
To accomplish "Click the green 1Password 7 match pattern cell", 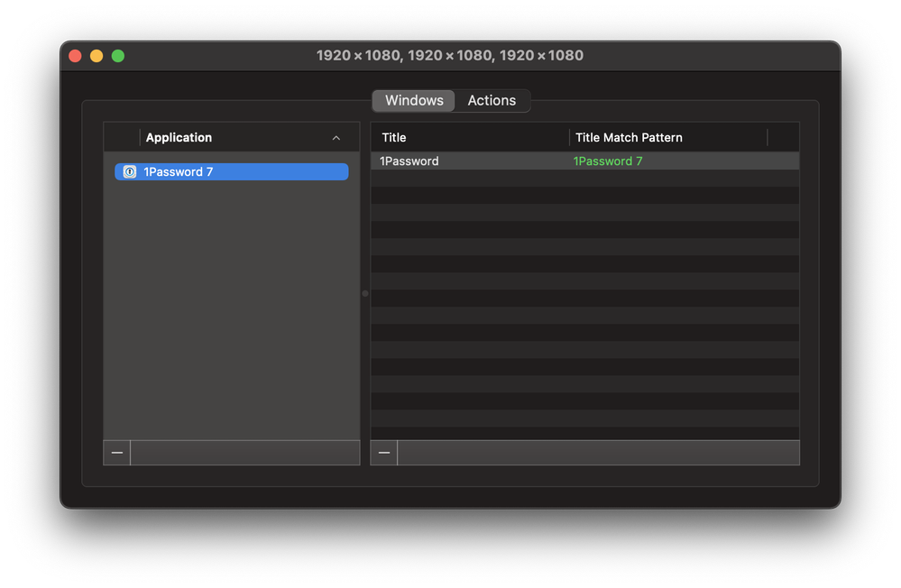I will 608,161.
